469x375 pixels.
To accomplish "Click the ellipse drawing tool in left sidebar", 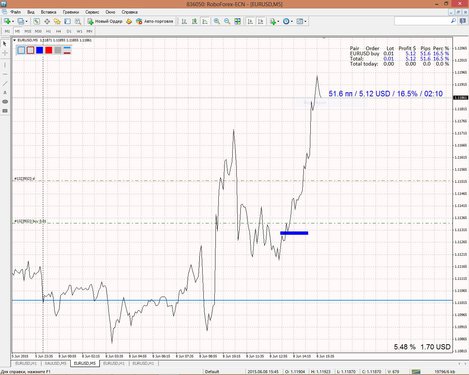I will pyautogui.click(x=5, y=102).
